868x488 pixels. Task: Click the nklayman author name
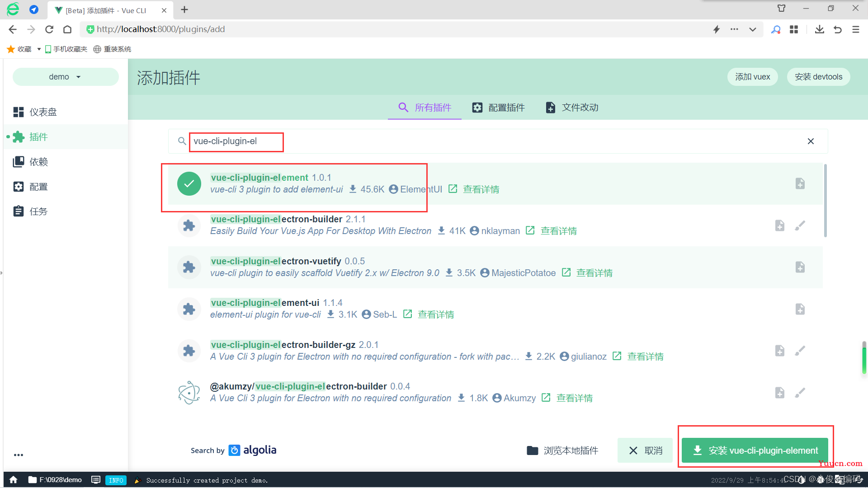500,231
